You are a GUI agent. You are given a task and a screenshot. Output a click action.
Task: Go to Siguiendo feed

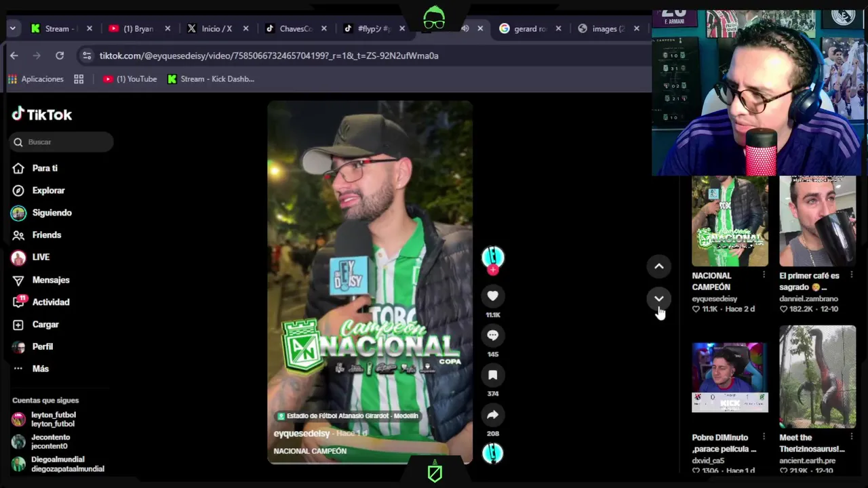52,213
